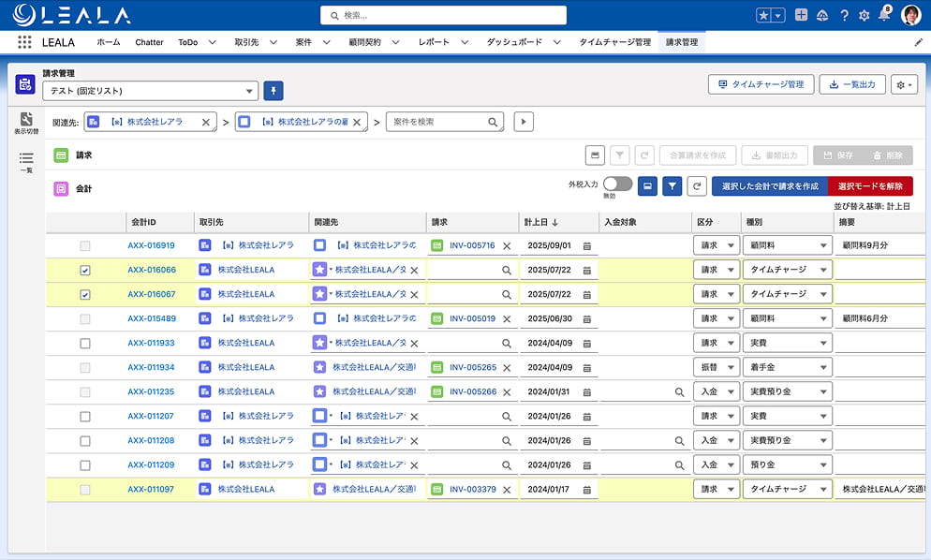Open accounting record AXX-011097 link
Image resolution: width=931 pixels, height=560 pixels.
(x=151, y=490)
